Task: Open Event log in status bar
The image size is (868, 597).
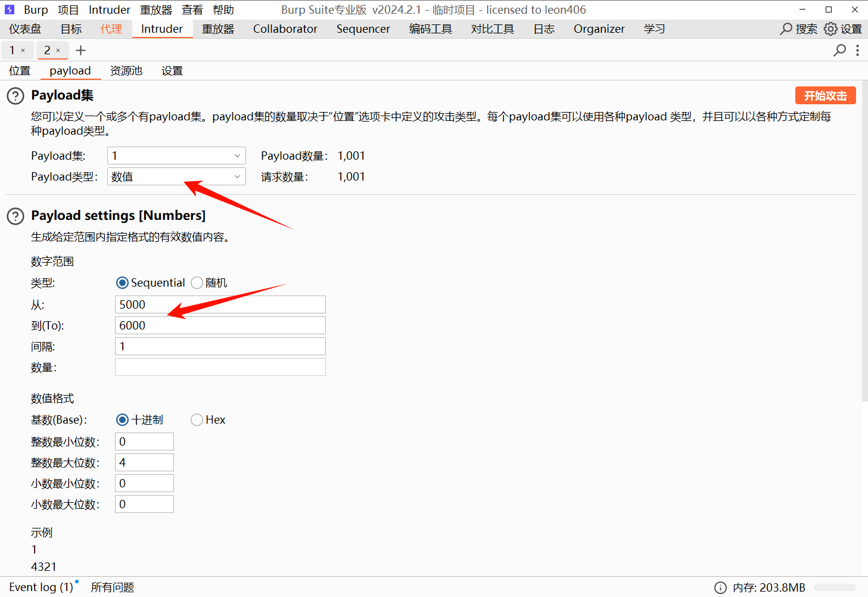Action: click(41, 587)
